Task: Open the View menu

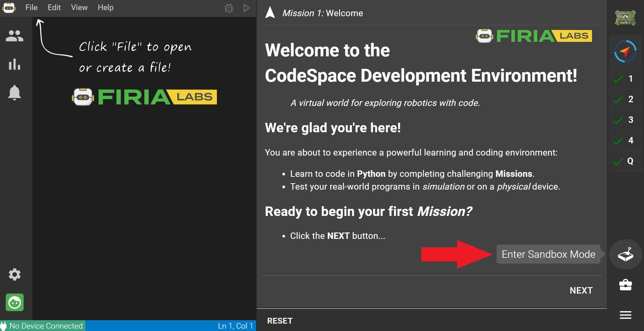Action: (x=79, y=7)
